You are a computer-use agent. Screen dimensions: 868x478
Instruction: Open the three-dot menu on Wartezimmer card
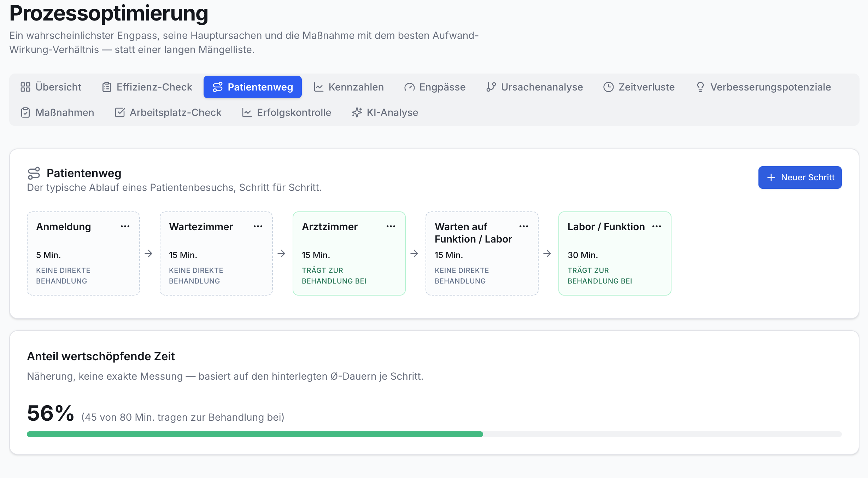(258, 227)
